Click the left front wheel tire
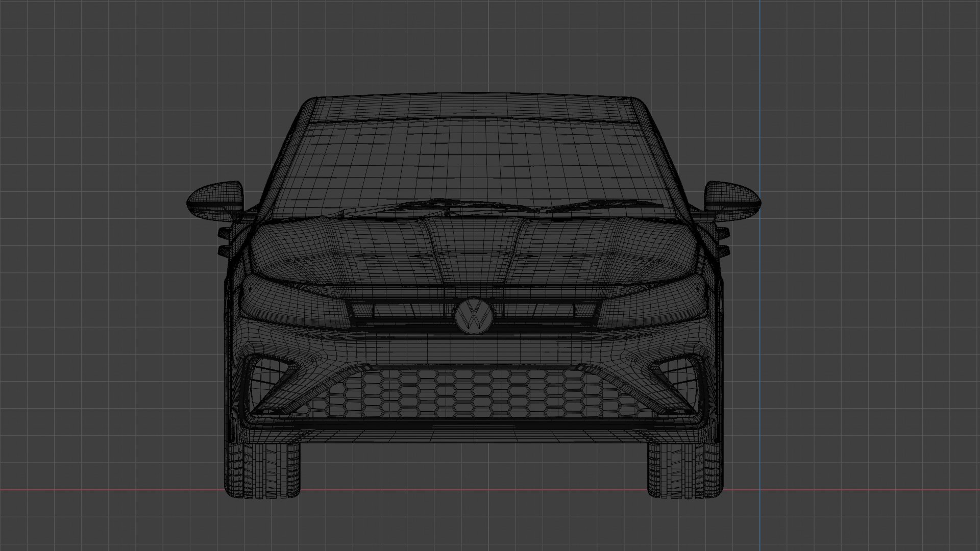Viewport: 980px width, 551px height. click(x=263, y=469)
